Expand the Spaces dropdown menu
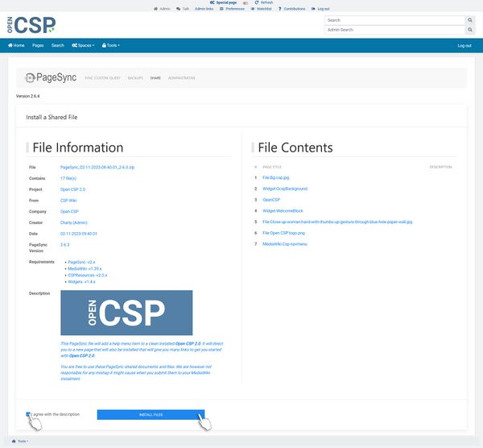This screenshot has width=483, height=448. click(x=83, y=45)
